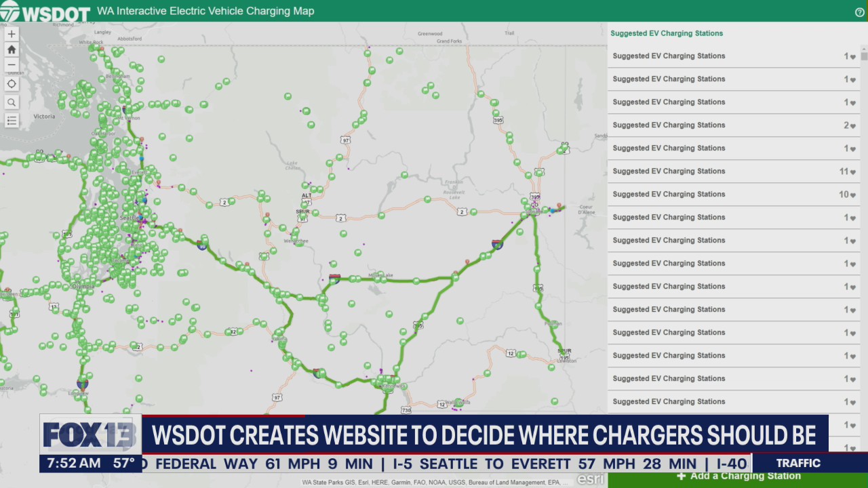
Task: Click the WSDOT logo in header
Action: 45,12
